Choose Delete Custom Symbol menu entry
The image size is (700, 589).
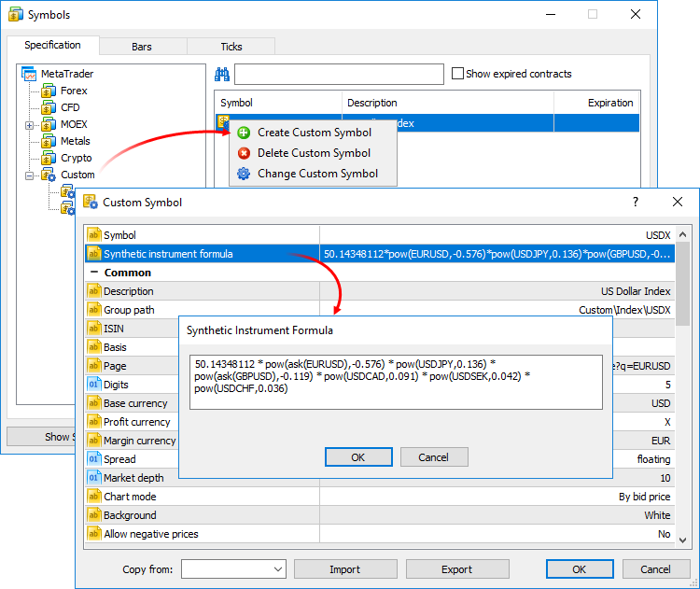point(314,153)
